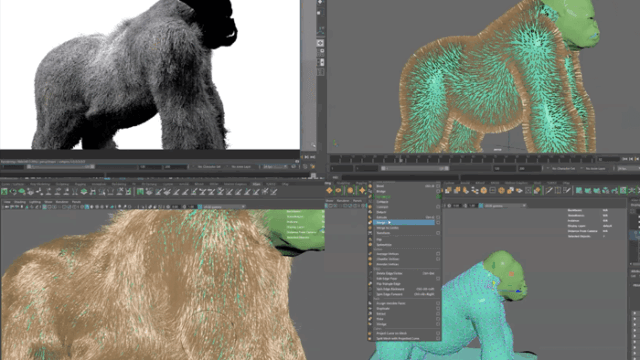Click the Smooth mesh sphere shelf icon

pyautogui.click(x=484, y=191)
